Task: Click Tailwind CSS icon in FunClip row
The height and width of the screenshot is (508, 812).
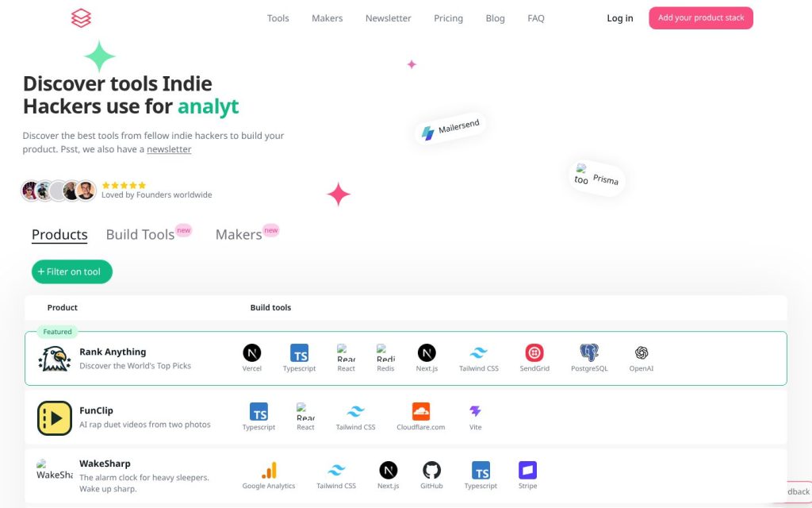Action: (x=355, y=412)
